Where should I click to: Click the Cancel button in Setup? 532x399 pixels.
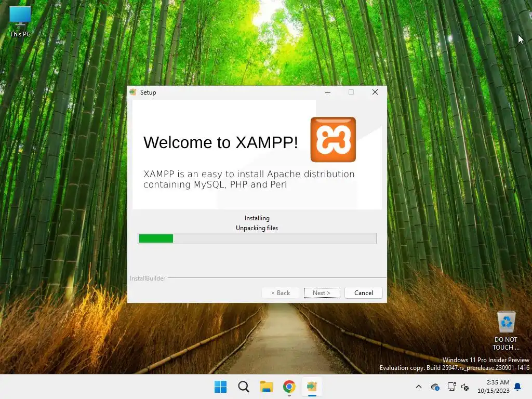363,293
